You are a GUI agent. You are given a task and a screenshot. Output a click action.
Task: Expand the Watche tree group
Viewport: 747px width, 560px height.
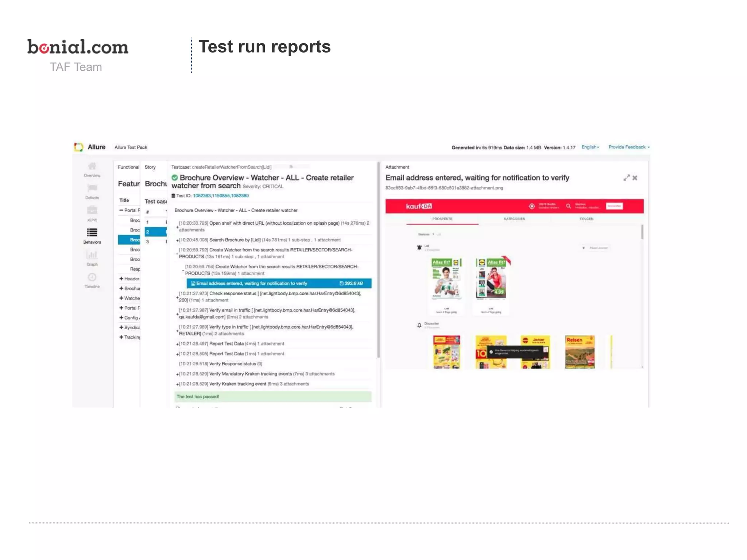[x=121, y=298]
